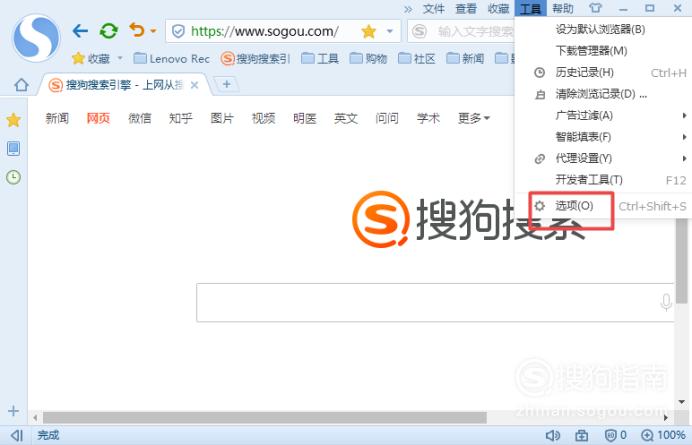The width and height of the screenshot is (692, 445).
Task: Open sidebar mobile tablet icon
Action: 13,148
